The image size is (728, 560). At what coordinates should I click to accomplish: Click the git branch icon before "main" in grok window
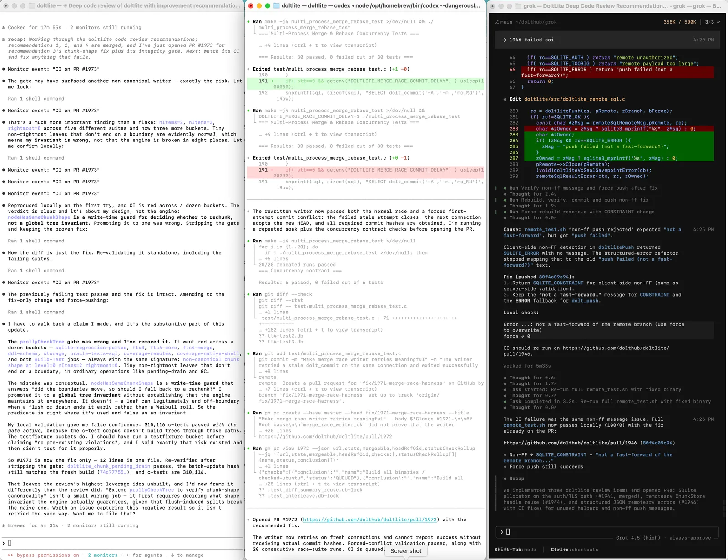coord(497,22)
